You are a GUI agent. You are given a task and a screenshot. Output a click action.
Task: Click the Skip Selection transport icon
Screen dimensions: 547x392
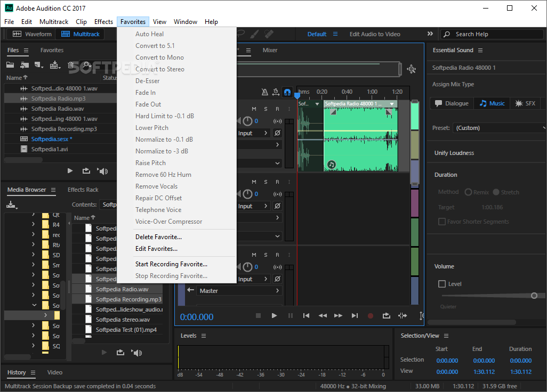point(403,316)
